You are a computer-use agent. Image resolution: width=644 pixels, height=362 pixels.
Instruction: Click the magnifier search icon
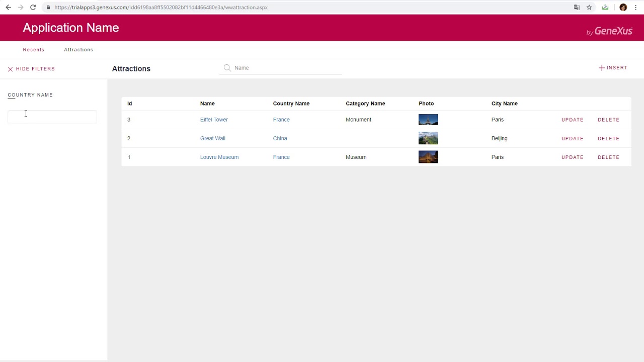coord(227,68)
